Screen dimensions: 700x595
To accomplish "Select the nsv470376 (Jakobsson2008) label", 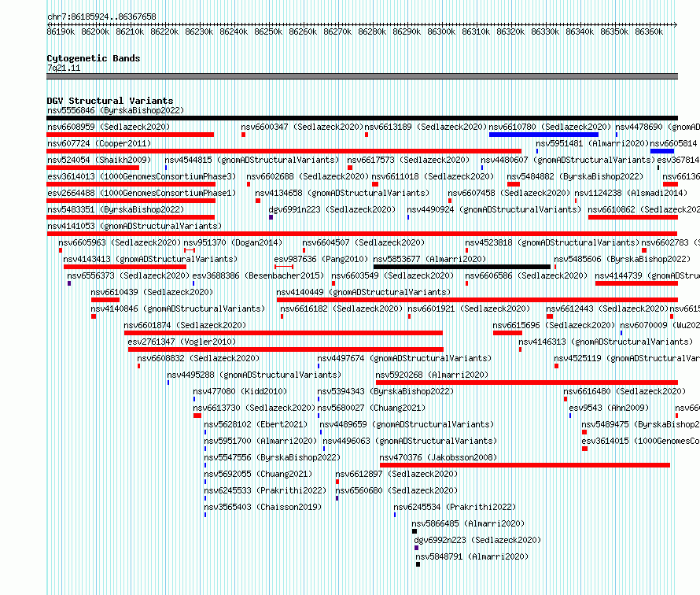I will pos(438,457).
